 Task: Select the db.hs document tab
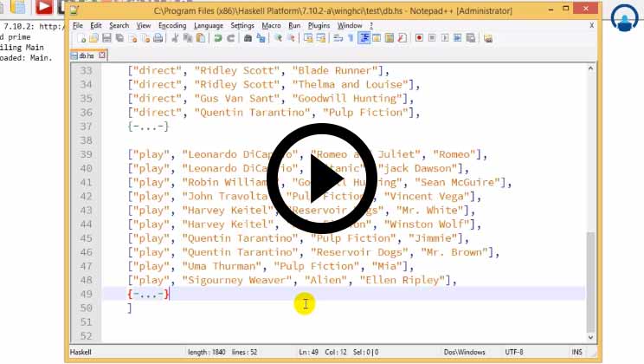coord(84,55)
